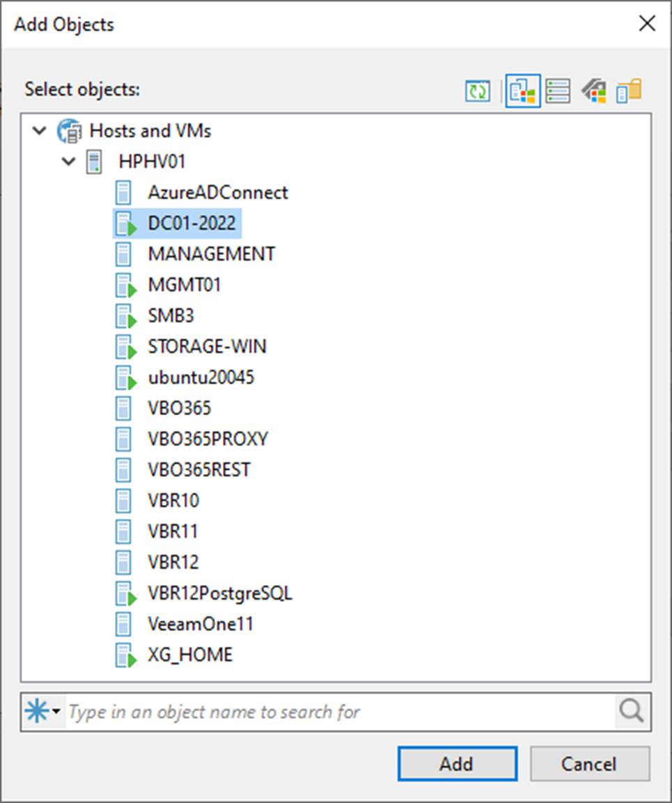Close the Add Objects dialog
This screenshot has height=803, width=672.
click(648, 24)
